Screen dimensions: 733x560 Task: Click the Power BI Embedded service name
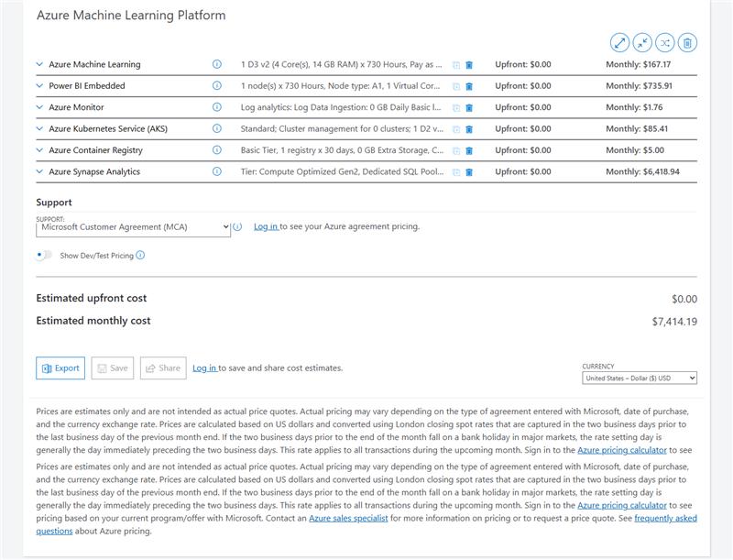[87, 86]
